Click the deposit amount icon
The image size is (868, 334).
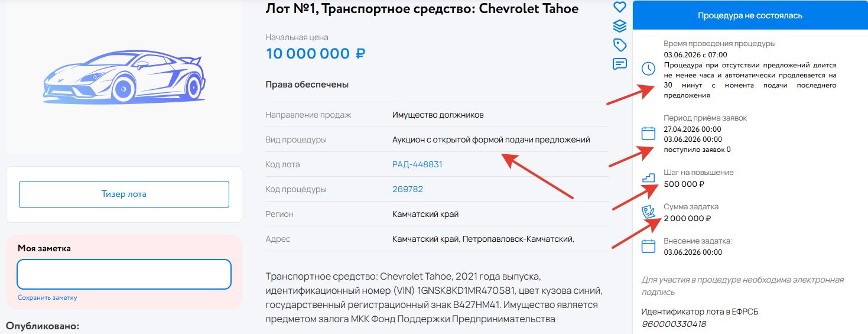pos(648,212)
